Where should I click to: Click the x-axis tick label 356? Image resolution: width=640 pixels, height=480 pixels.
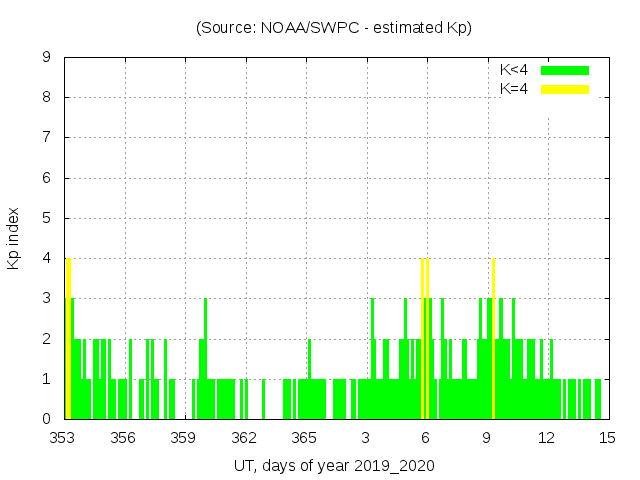click(123, 438)
